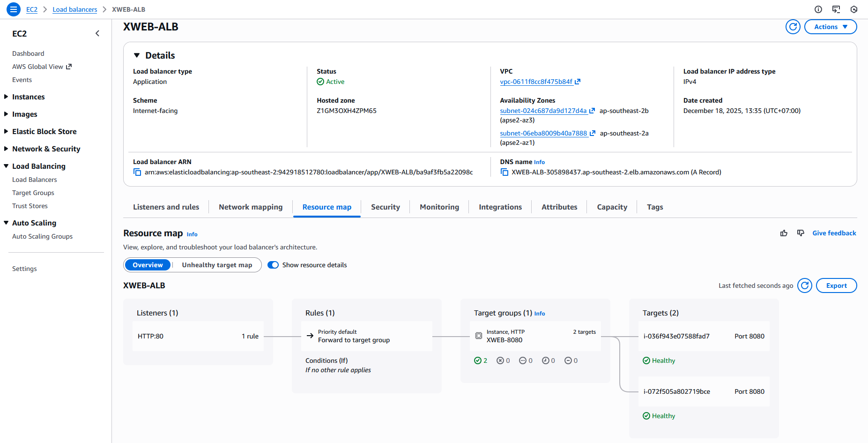Click the refresh icon beside Actions

coord(793,27)
